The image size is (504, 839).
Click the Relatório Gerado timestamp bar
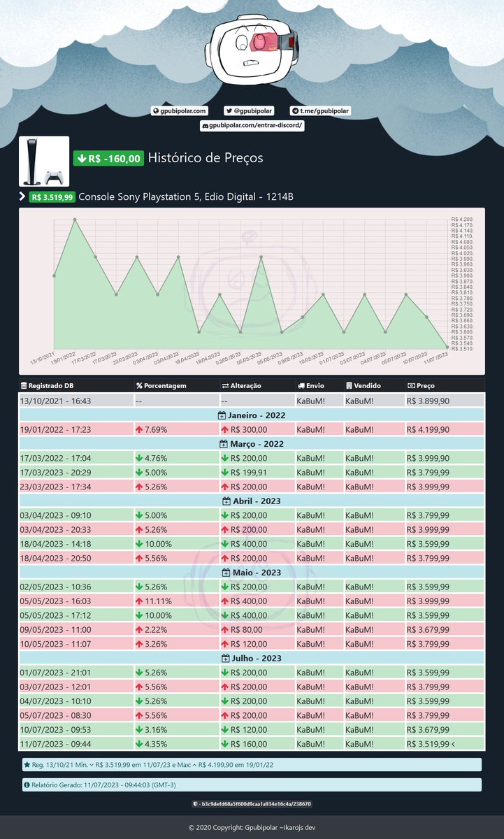click(251, 785)
